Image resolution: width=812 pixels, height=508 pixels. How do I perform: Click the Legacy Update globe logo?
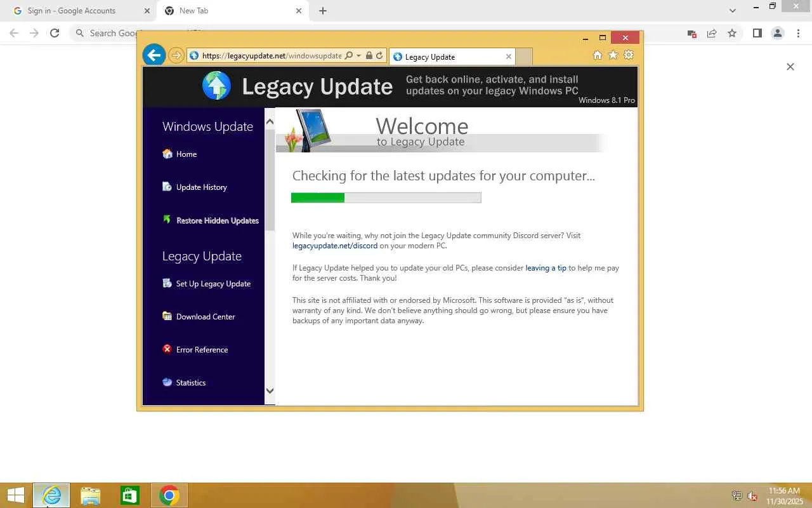tap(216, 86)
